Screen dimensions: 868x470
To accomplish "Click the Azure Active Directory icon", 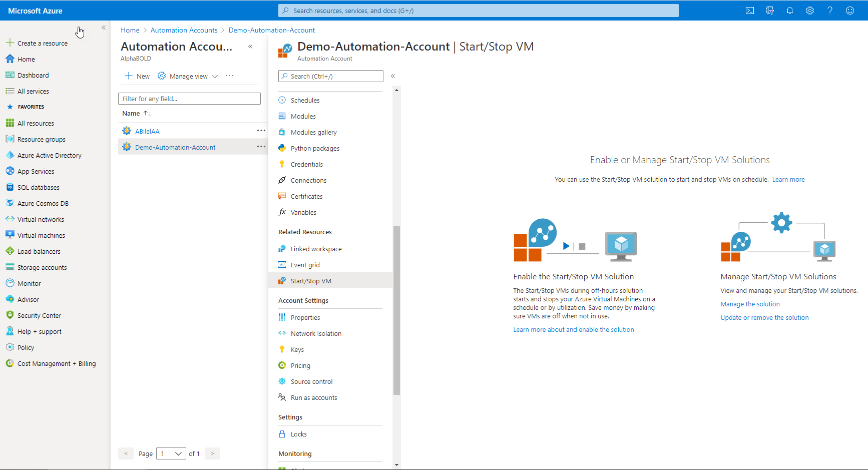I will click(x=10, y=155).
